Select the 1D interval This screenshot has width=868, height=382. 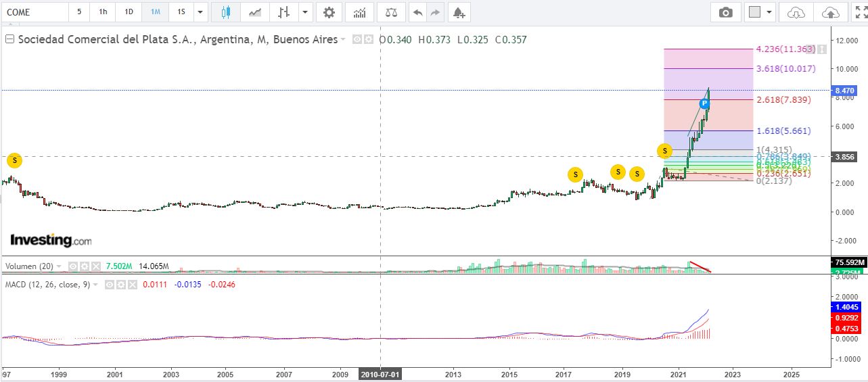click(x=129, y=12)
